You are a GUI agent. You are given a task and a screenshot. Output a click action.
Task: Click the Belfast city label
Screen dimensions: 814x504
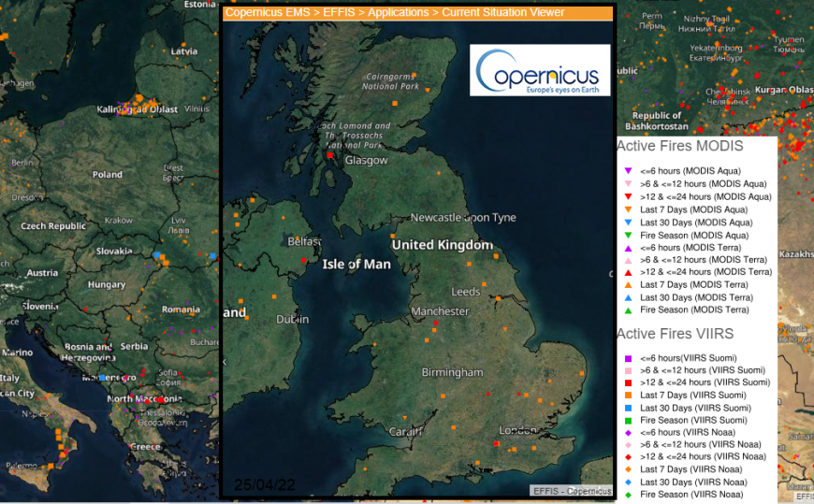pos(304,242)
